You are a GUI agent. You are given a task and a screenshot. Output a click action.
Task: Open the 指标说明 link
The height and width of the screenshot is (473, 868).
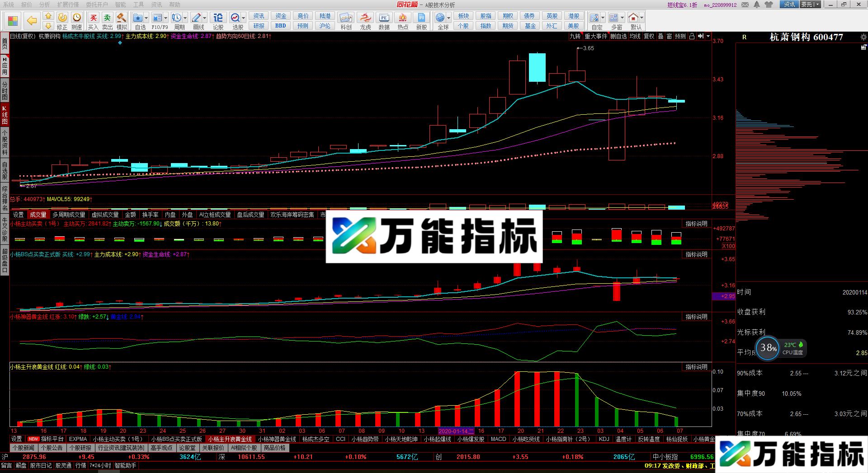(696, 223)
